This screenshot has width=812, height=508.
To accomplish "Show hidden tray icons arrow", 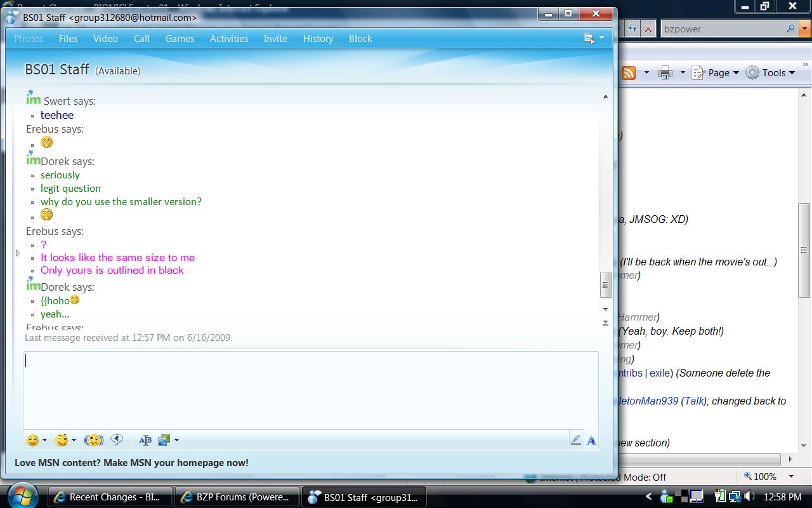I will [x=648, y=497].
